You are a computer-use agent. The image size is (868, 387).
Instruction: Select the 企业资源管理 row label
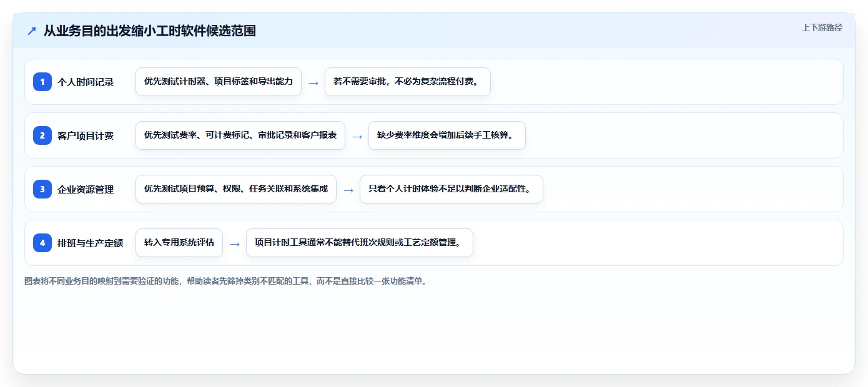point(86,189)
